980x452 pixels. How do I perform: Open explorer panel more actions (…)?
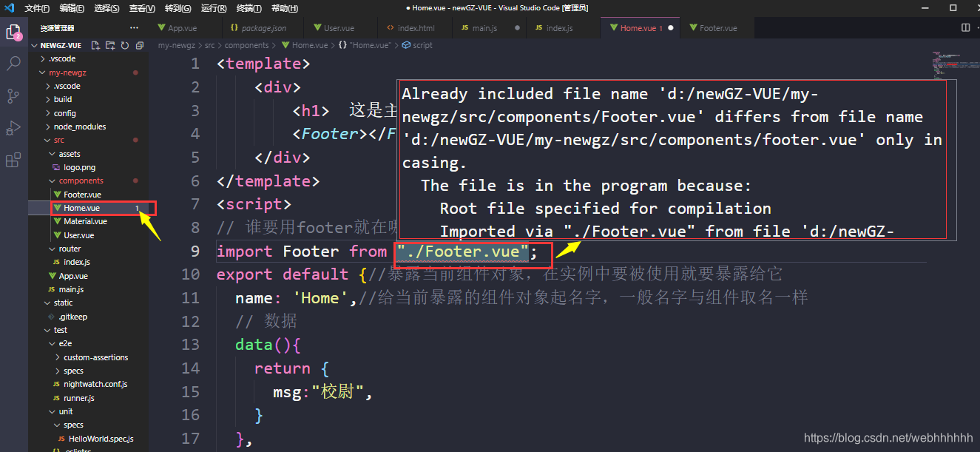pyautogui.click(x=134, y=27)
